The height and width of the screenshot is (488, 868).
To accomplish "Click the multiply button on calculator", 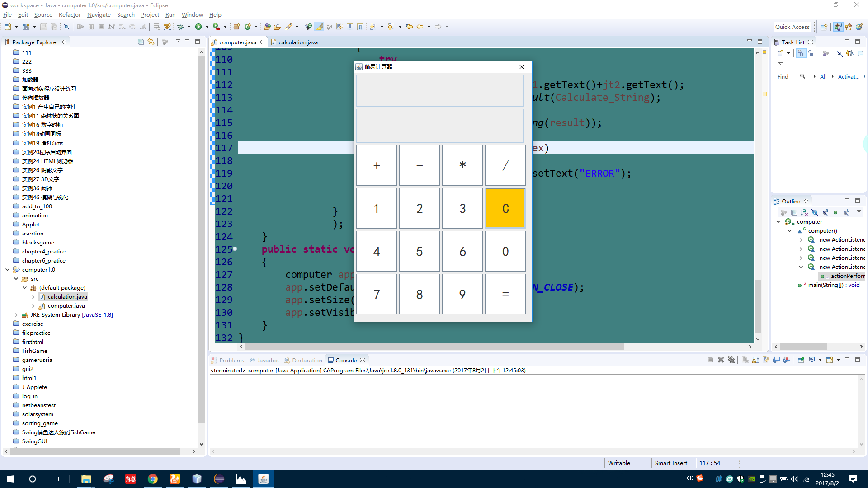I will pos(462,165).
